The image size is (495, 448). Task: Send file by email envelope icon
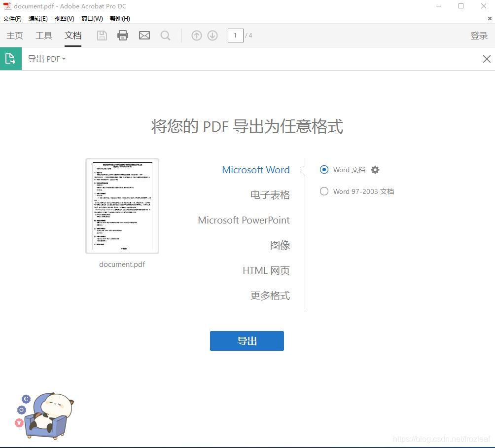144,36
